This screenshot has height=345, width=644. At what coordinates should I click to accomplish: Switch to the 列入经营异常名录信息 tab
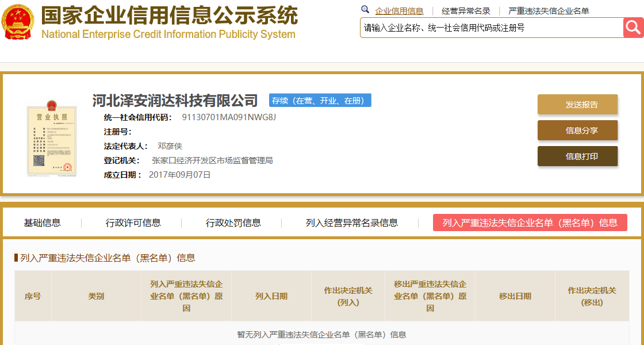(351, 223)
